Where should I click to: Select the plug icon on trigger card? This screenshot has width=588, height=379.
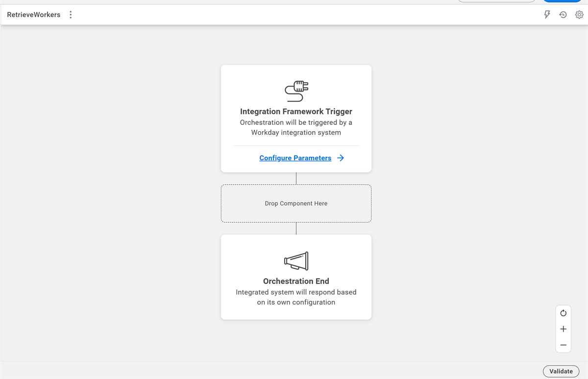(296, 91)
